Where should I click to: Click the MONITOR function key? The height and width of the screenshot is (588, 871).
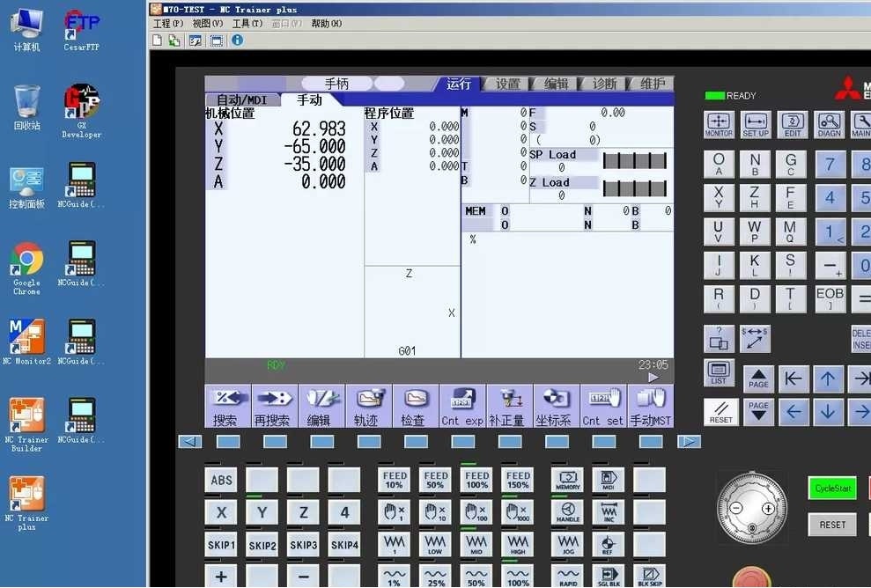[719, 124]
